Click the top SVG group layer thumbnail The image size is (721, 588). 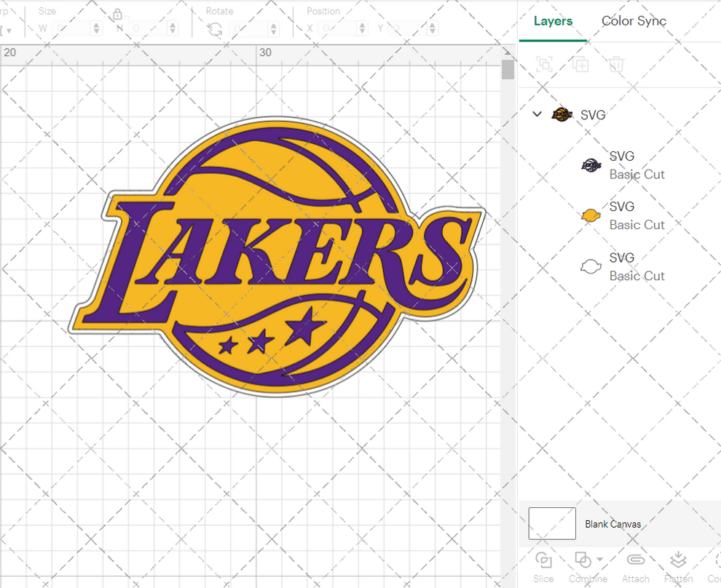pos(562,114)
